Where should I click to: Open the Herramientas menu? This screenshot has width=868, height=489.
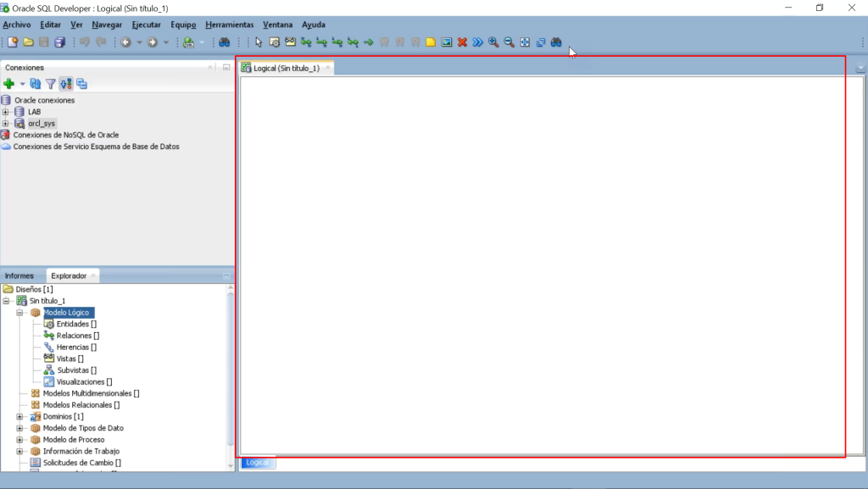[229, 25]
